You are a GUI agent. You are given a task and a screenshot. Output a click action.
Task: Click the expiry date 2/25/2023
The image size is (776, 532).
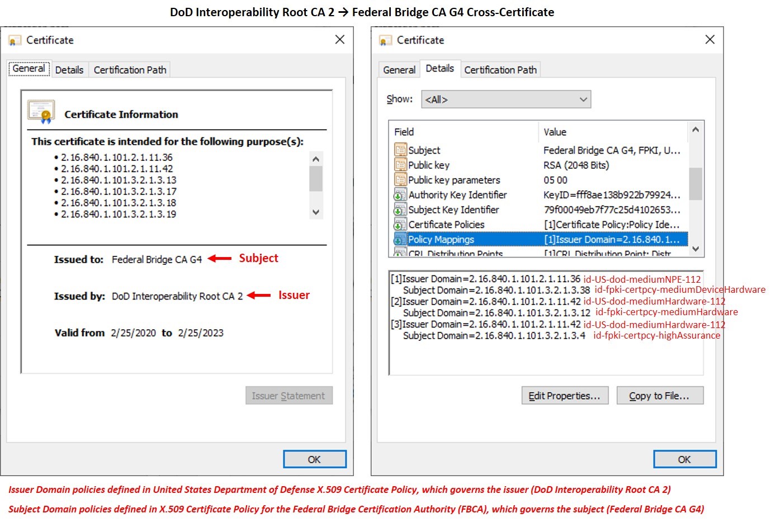(201, 333)
